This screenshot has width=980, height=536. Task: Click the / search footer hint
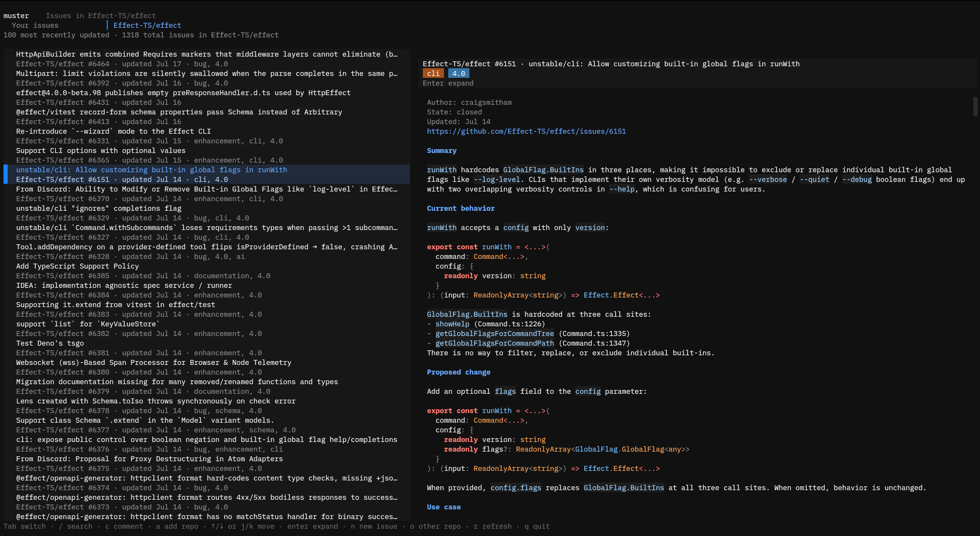[75, 526]
